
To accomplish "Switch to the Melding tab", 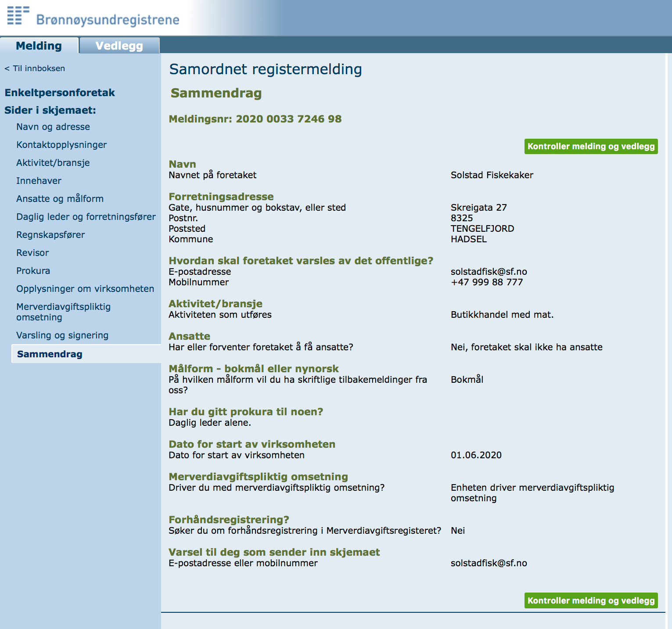I will [39, 46].
